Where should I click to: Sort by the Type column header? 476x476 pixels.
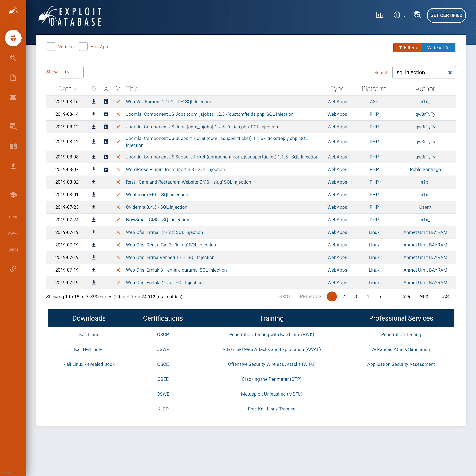337,89
